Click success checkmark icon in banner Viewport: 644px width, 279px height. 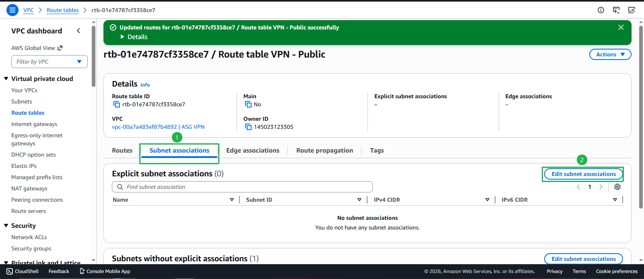tap(113, 27)
